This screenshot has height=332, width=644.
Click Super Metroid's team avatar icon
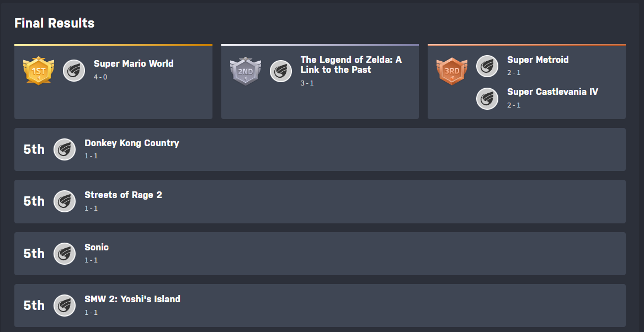[487, 66]
